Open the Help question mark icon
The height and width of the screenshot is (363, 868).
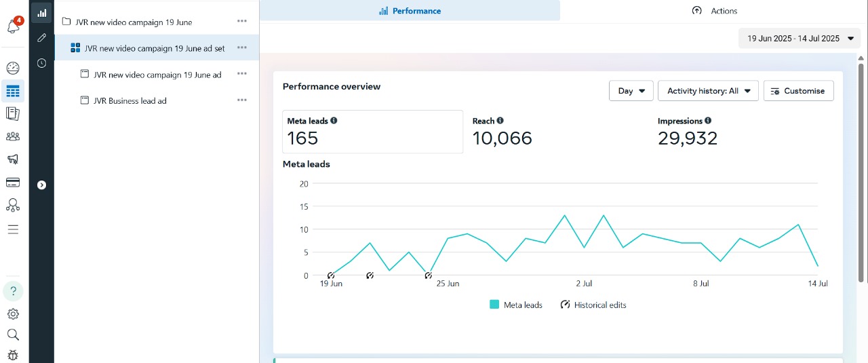click(x=13, y=291)
